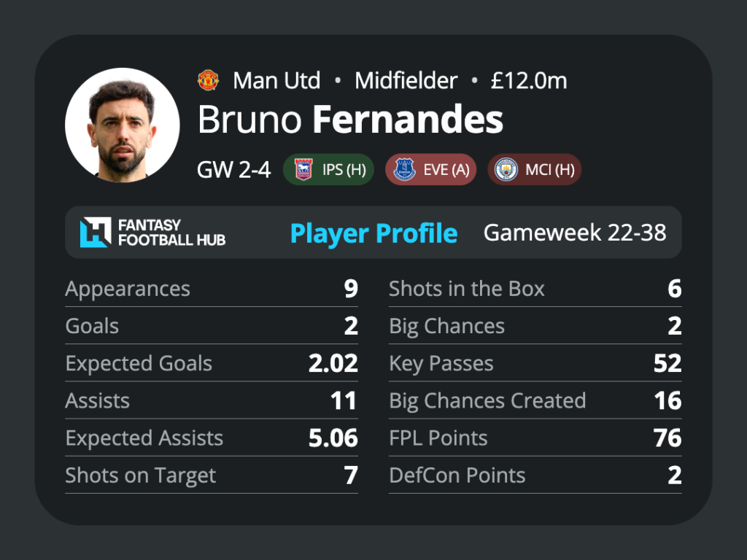Image resolution: width=747 pixels, height=560 pixels.
Task: Select the DefCon Points stat row
Action: click(x=535, y=475)
